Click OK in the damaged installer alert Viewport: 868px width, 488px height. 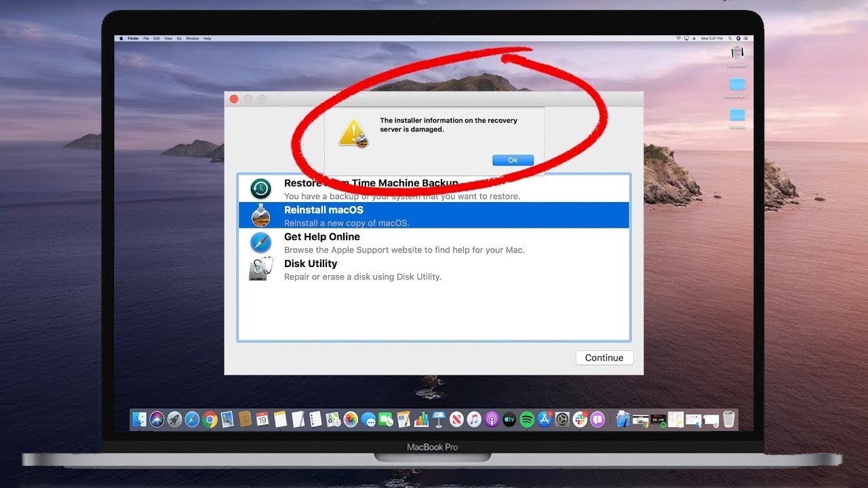(x=513, y=160)
